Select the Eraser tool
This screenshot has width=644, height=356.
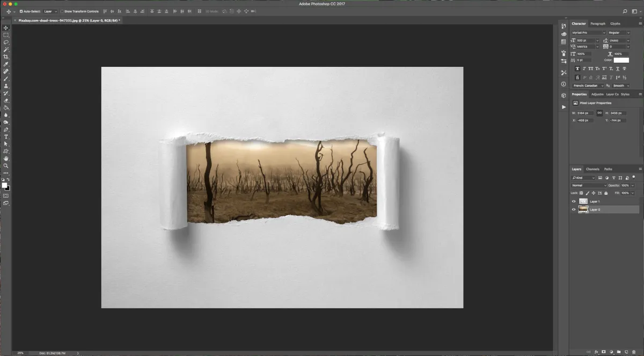(6, 100)
